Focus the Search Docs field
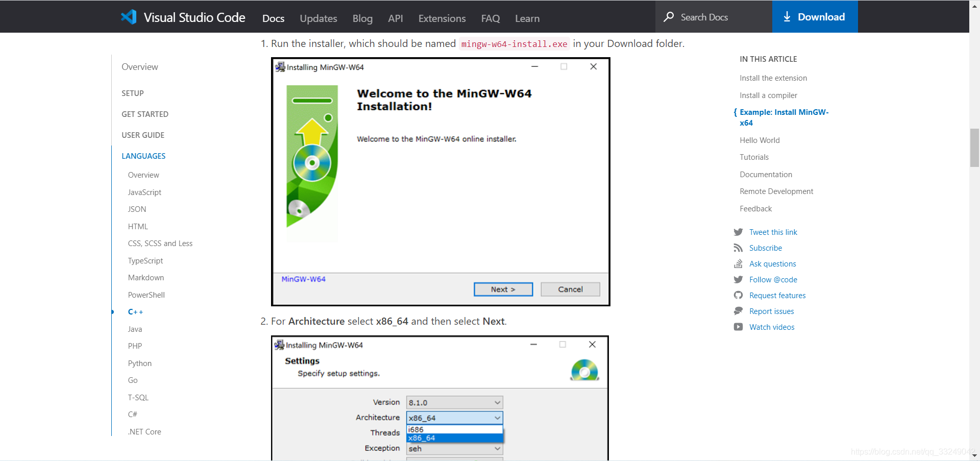This screenshot has width=980, height=461. 714,16
